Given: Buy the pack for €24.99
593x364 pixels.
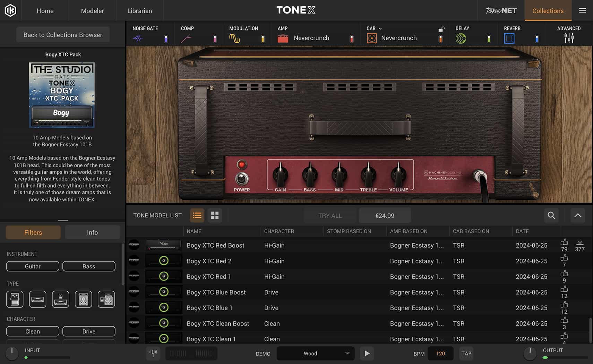Looking at the screenshot, I should [x=385, y=215].
